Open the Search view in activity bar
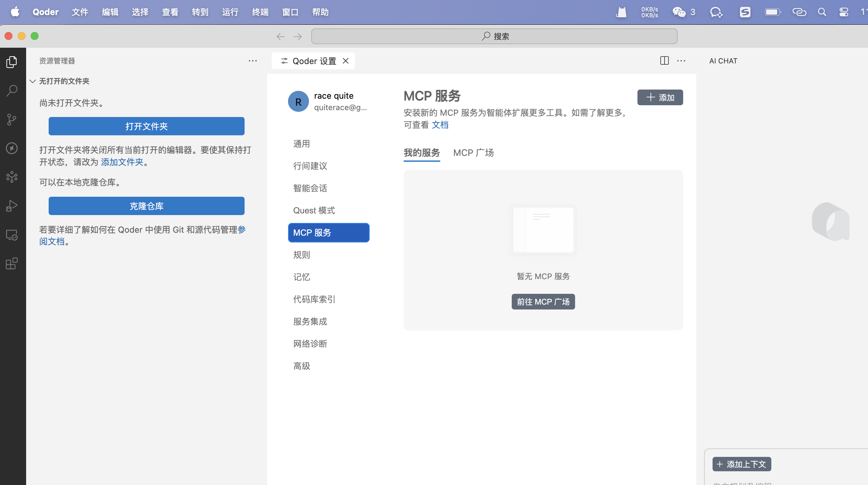This screenshot has height=485, width=868. [12, 91]
